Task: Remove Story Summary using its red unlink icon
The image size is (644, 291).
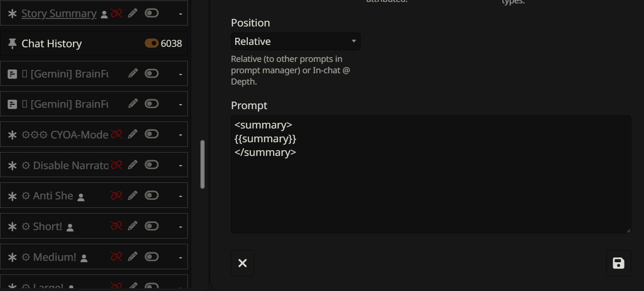Action: (116, 13)
